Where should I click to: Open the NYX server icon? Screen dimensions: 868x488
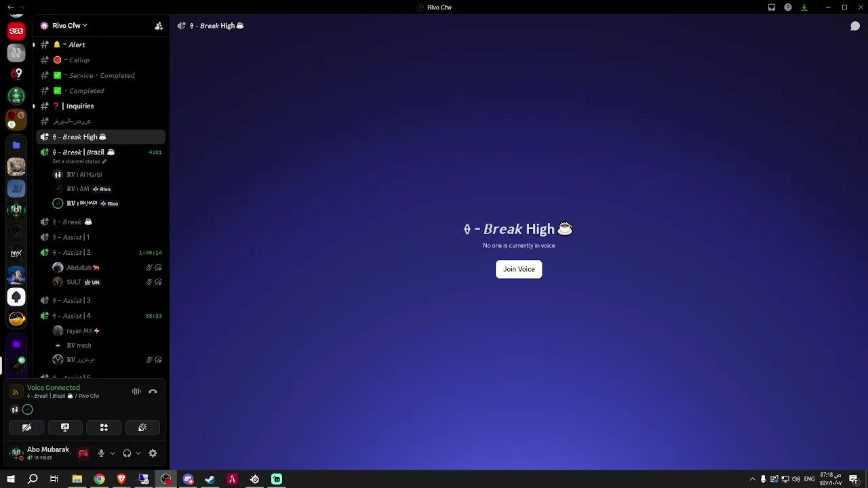point(16,253)
